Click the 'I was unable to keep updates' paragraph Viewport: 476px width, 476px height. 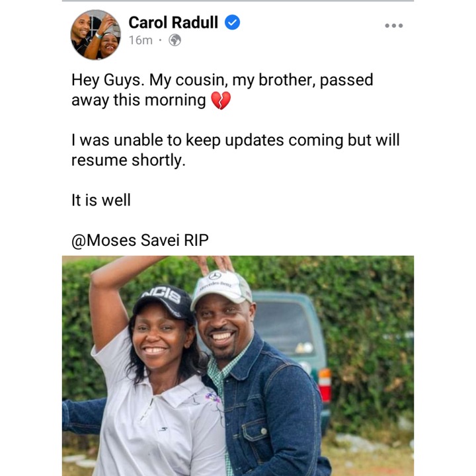click(x=235, y=150)
